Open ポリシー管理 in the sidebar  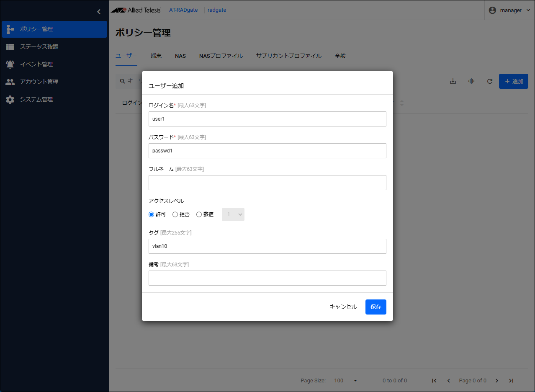pyautogui.click(x=54, y=29)
